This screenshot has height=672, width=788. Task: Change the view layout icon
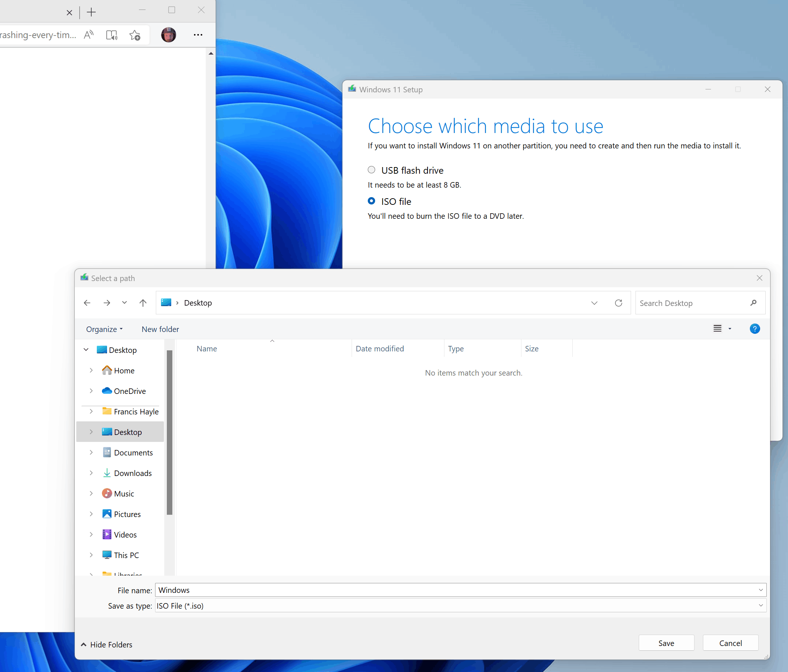(717, 329)
